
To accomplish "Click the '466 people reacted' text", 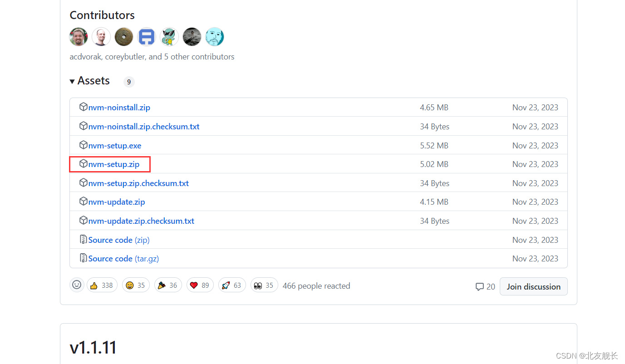I will pos(316,286).
